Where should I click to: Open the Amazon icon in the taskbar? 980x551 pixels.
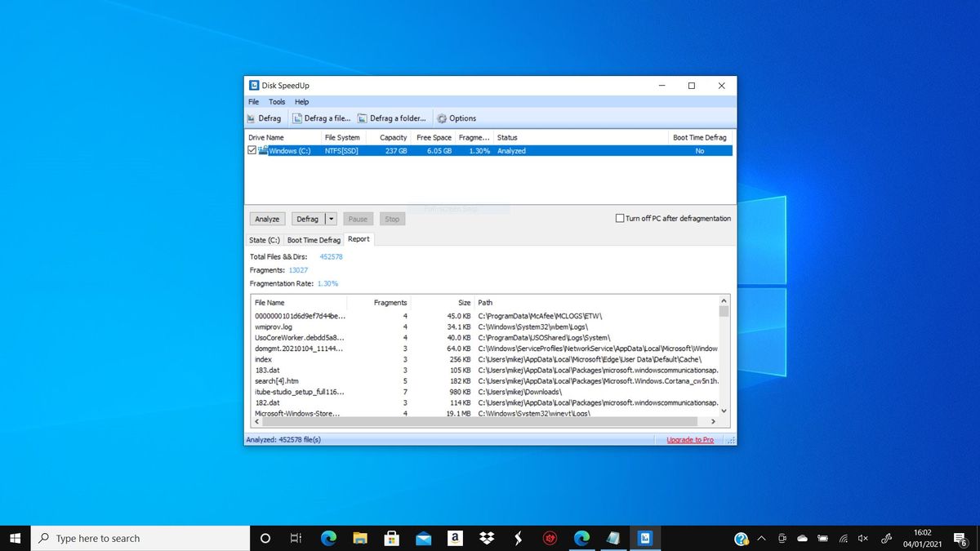coord(455,538)
